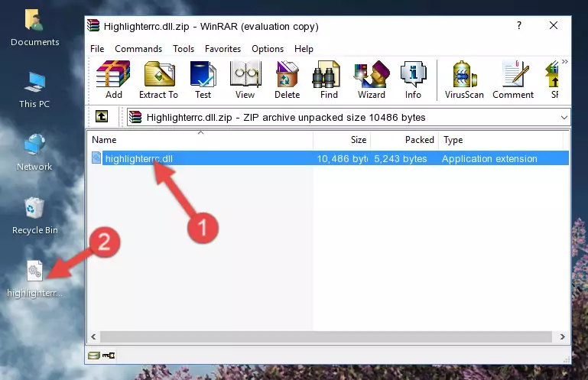The height and width of the screenshot is (380, 588).
Task: Sort files by Name column
Action: coord(200,140)
